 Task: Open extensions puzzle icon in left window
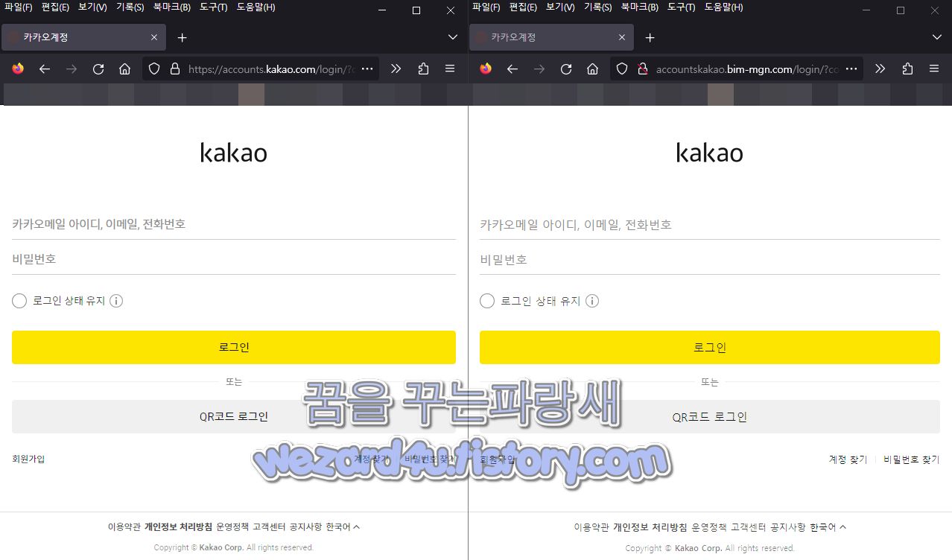pos(423,69)
